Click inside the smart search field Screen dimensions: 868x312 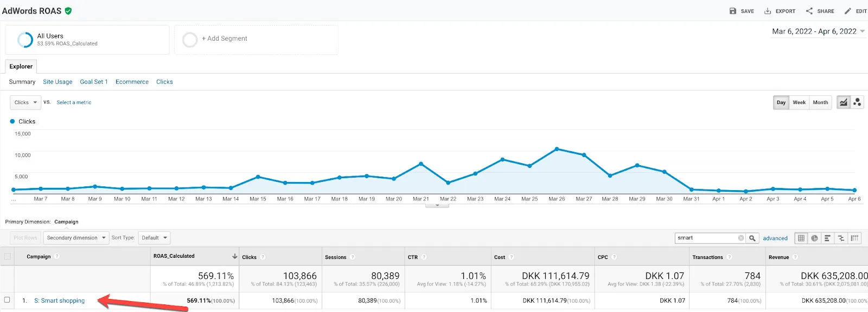point(706,238)
